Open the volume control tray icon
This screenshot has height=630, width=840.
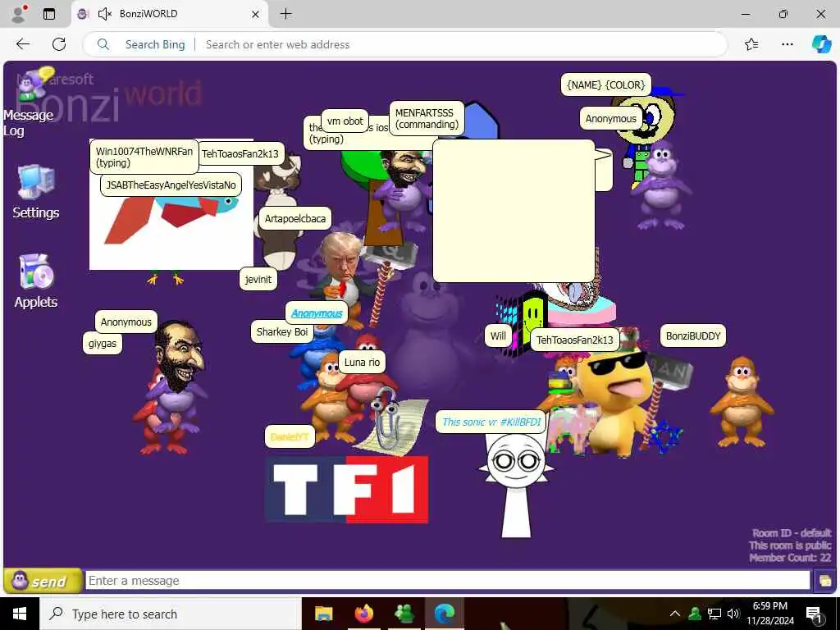(733, 614)
